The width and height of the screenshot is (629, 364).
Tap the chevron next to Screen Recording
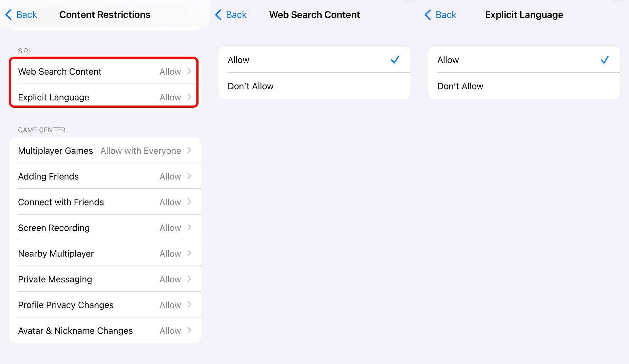pos(189,227)
